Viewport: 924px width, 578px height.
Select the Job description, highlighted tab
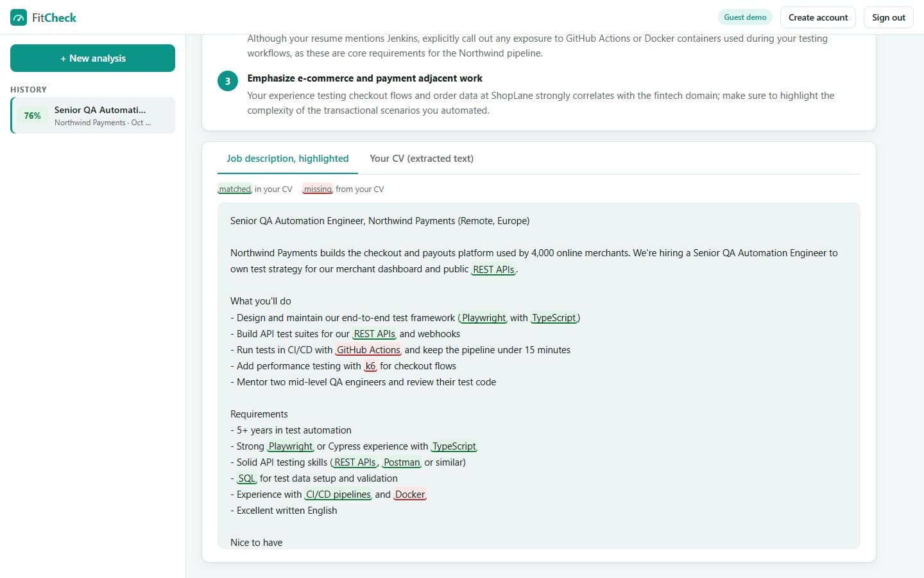coord(287,159)
